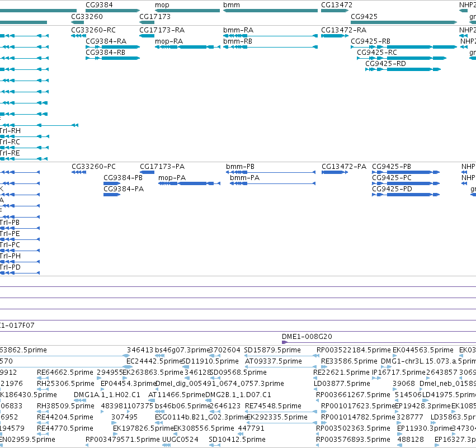The width and height of the screenshot is (476, 448).
Task: Click the Trl-RH transcript label
Action: coord(10,131)
